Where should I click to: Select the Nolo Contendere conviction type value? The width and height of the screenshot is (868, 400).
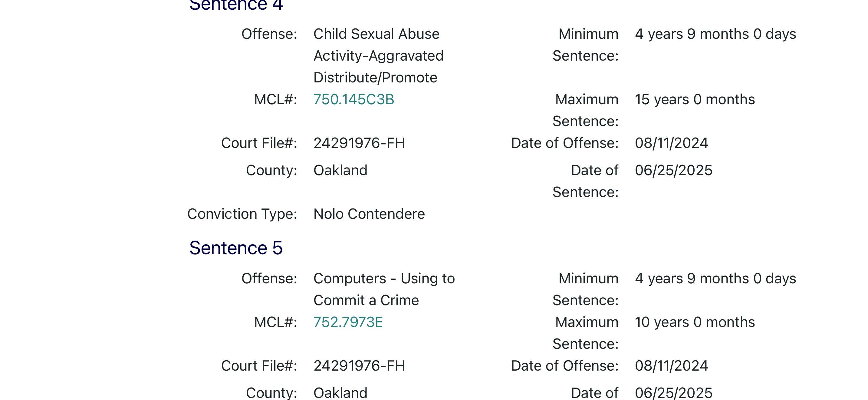(x=369, y=214)
